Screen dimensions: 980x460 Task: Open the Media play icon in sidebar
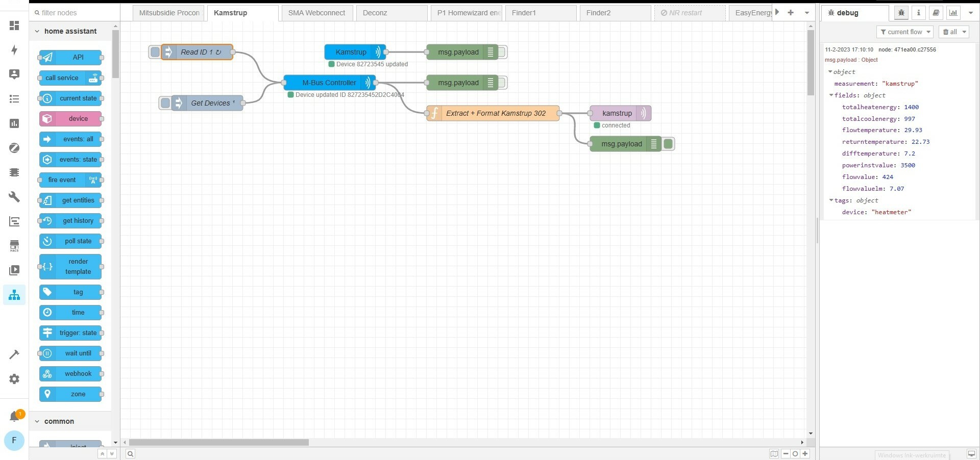point(14,270)
